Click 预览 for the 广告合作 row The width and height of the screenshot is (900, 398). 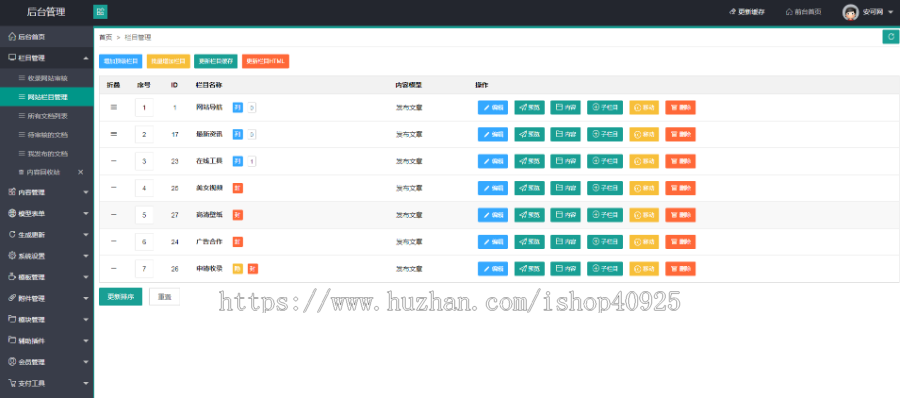(529, 242)
